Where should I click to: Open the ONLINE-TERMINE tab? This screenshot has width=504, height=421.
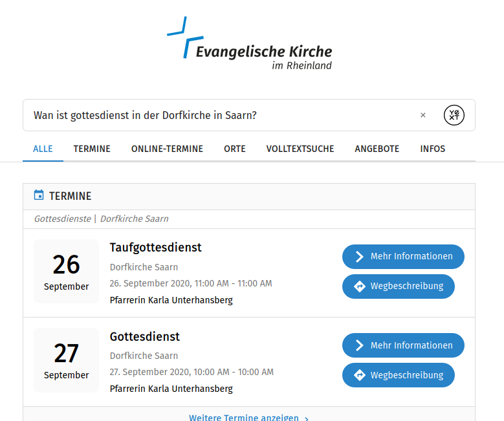point(167,149)
